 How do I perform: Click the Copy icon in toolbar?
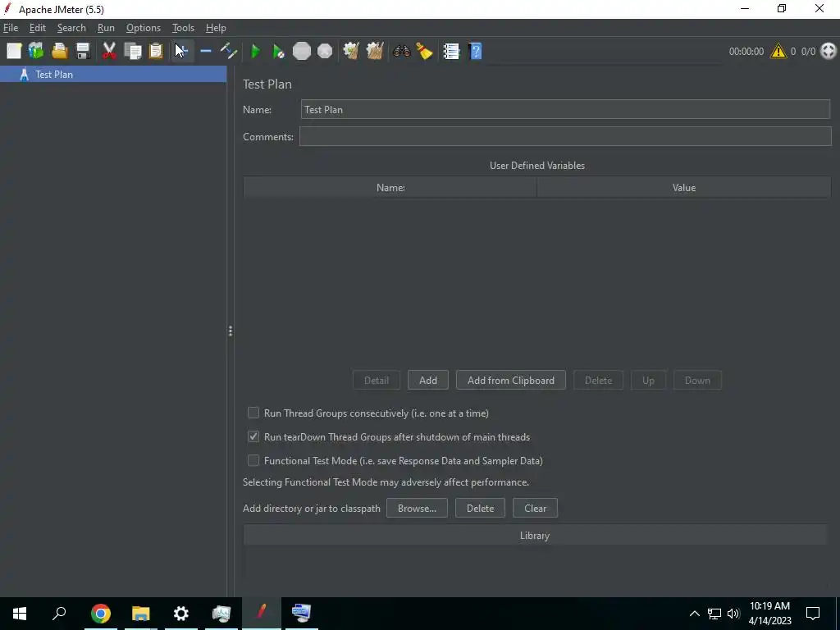pyautogui.click(x=132, y=51)
